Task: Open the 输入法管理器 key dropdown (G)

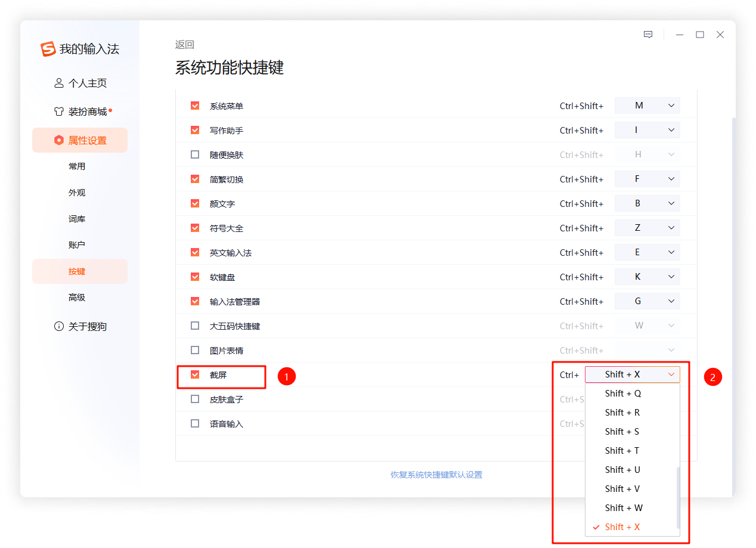Action: 647,301
